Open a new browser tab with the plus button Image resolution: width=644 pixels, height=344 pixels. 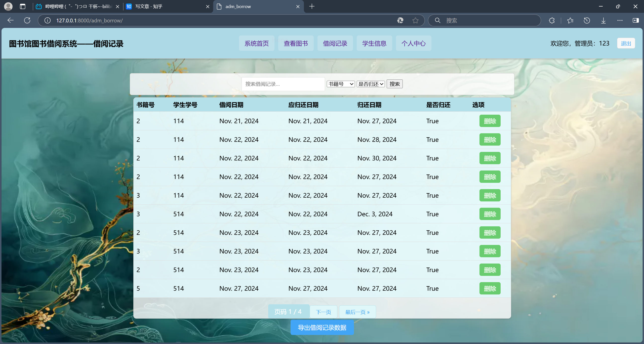pos(312,7)
